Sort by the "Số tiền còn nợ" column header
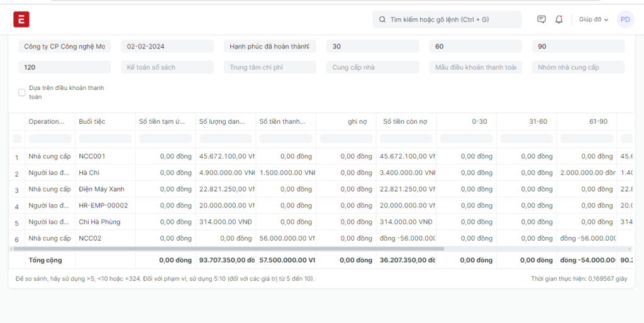The width and height of the screenshot is (644, 323). [405, 121]
